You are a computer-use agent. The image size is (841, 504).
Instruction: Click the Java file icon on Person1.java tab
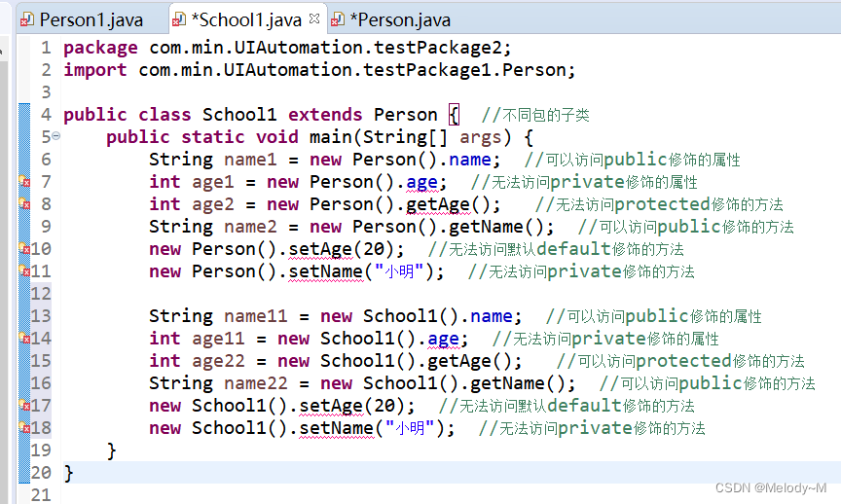click(27, 20)
